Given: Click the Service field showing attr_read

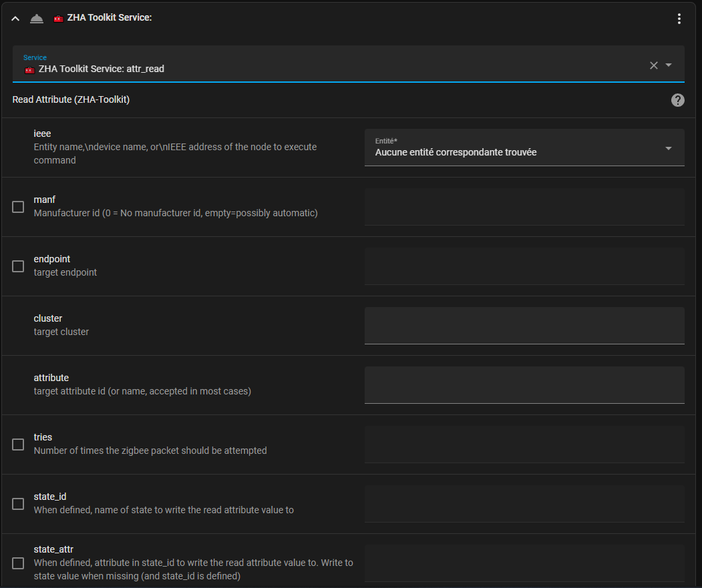Looking at the screenshot, I should click(348, 64).
